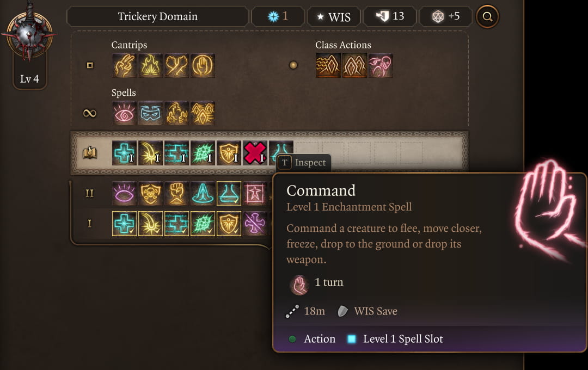588x370 pixels.
Task: Click the red X icon in prepared spells
Action: (255, 153)
